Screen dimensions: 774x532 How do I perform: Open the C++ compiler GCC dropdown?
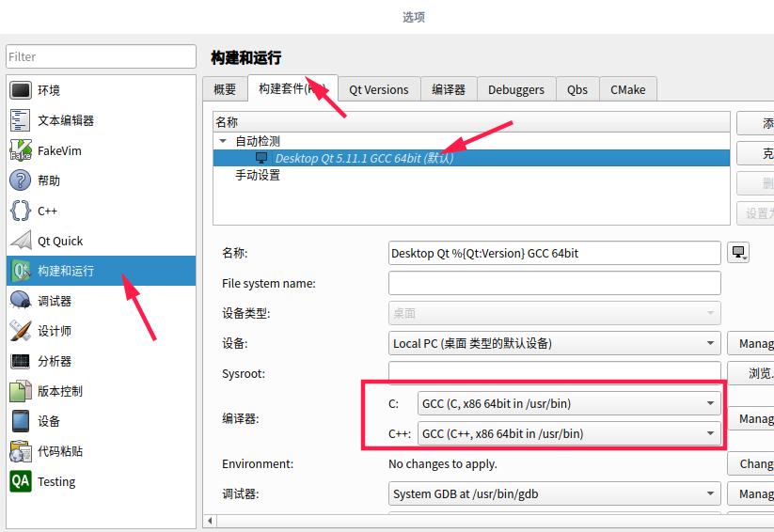[x=569, y=433]
